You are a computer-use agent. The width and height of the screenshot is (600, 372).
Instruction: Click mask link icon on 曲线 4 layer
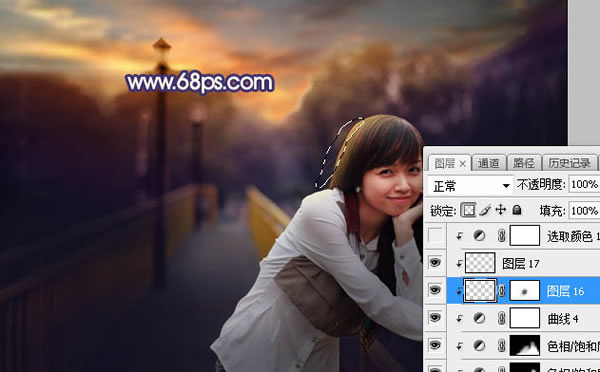click(502, 318)
